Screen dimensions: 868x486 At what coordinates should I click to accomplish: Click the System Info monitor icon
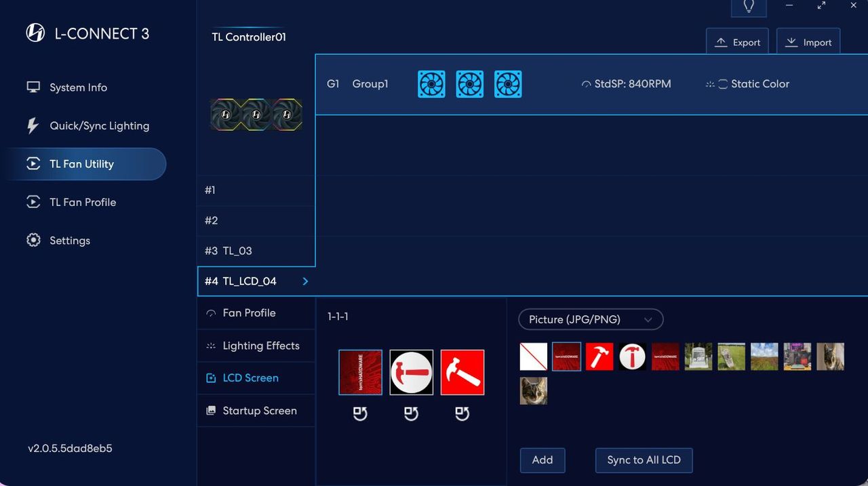pos(33,87)
